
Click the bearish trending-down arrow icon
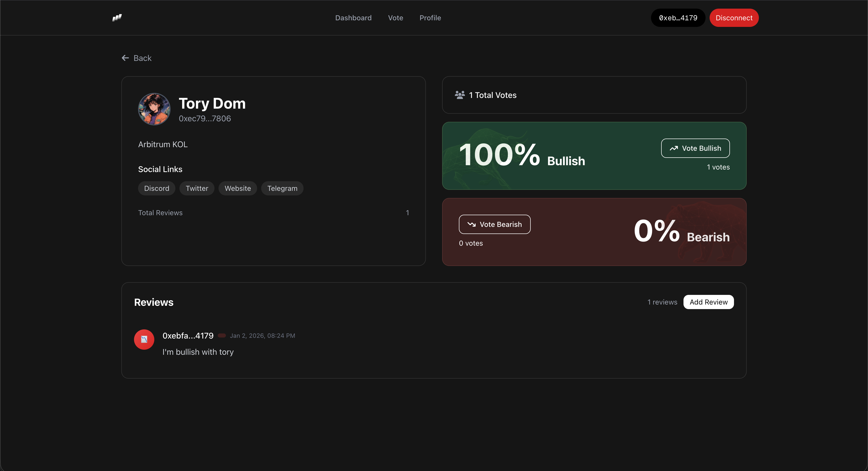point(471,224)
